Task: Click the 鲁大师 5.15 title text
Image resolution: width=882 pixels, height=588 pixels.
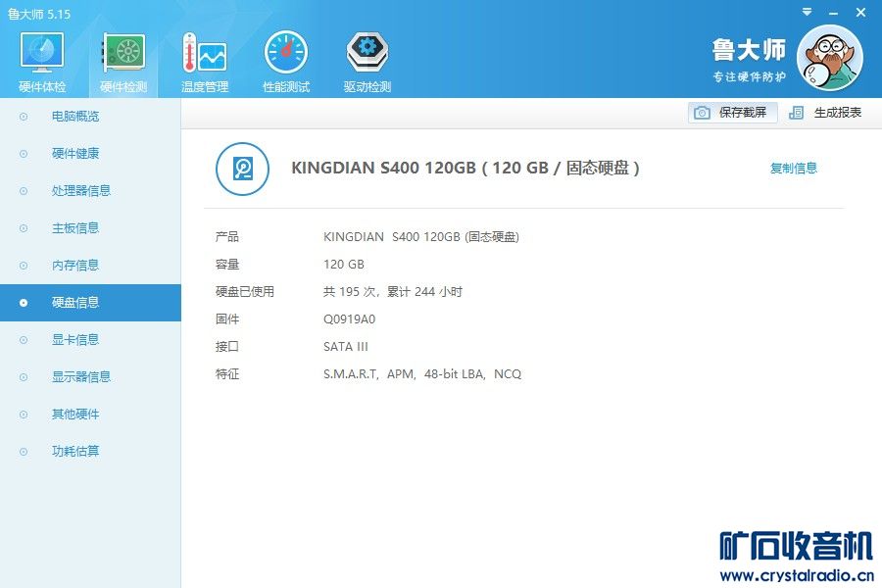Action: click(39, 15)
